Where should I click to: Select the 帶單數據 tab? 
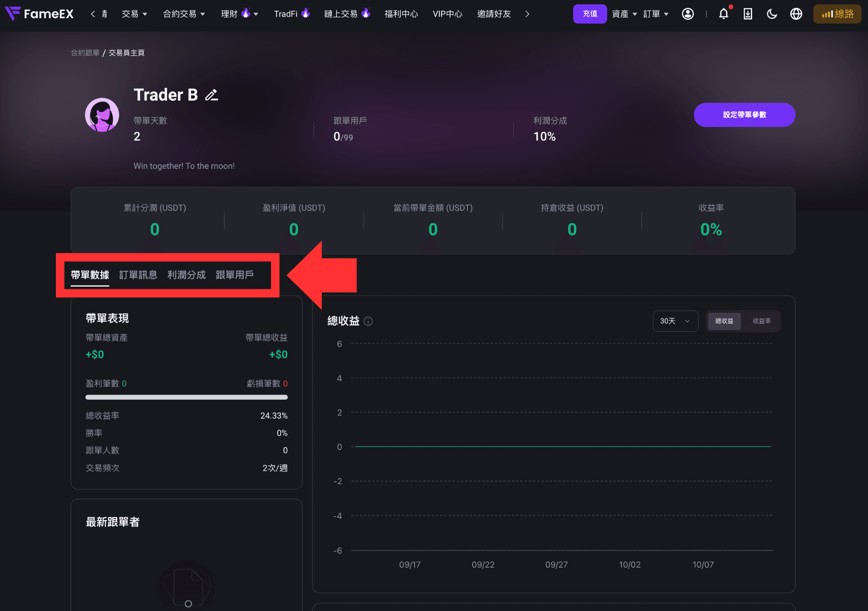pyautogui.click(x=90, y=275)
